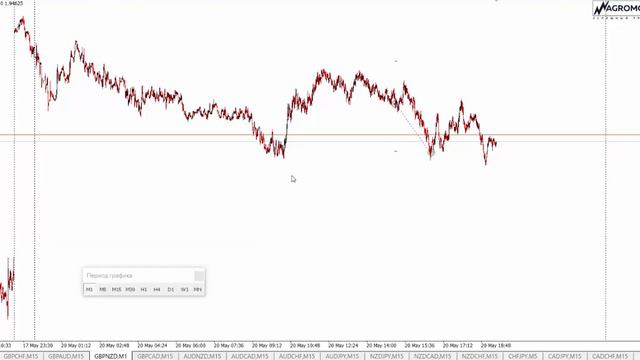
Task: Switch to the GBPCAD,M15 chart tab
Action: 155,356
